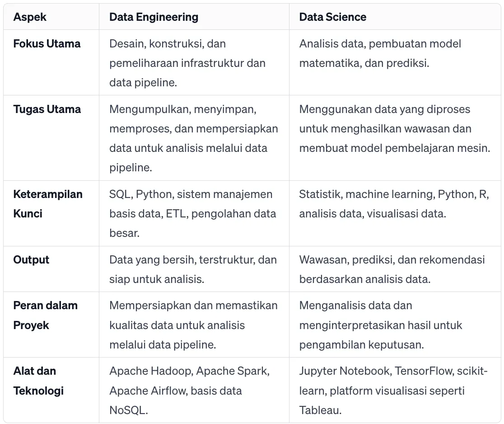Viewport: 504px width, 424px height.
Task: Click the cell "Wawasan, prediksi, dan rekomendasi"
Action: click(x=392, y=269)
